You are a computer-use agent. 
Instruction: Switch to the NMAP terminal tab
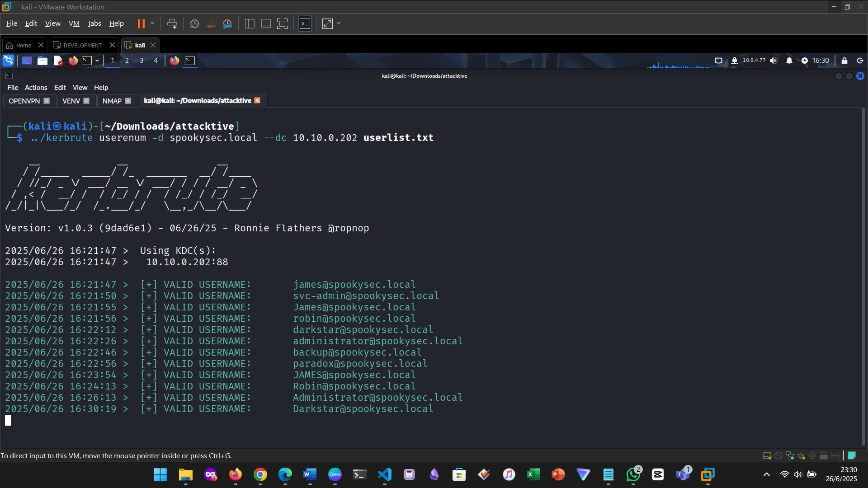coord(111,101)
